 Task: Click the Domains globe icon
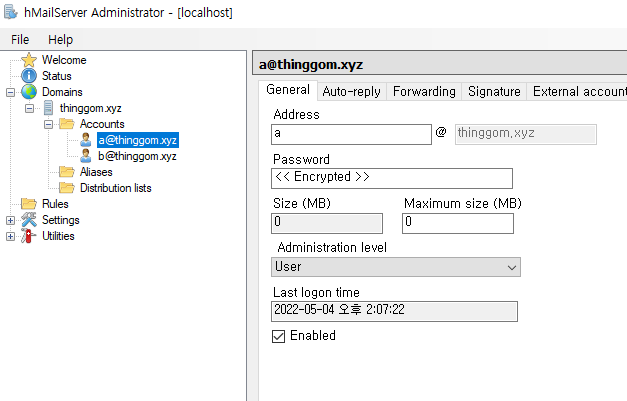(x=29, y=92)
